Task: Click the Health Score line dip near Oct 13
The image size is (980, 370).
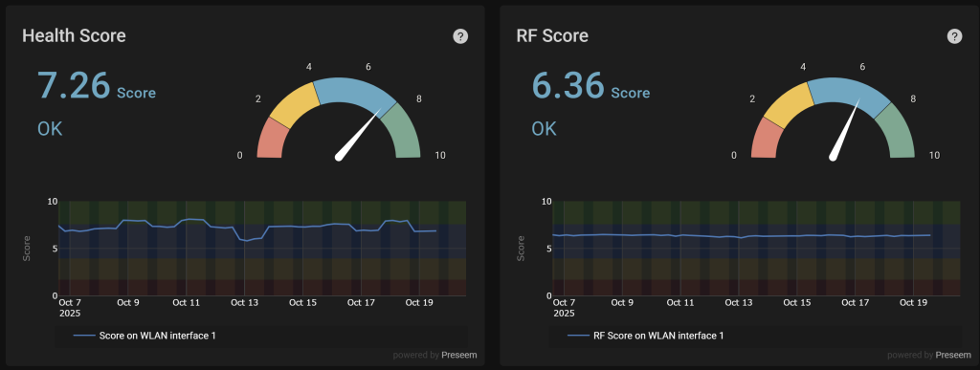Action: click(x=246, y=240)
